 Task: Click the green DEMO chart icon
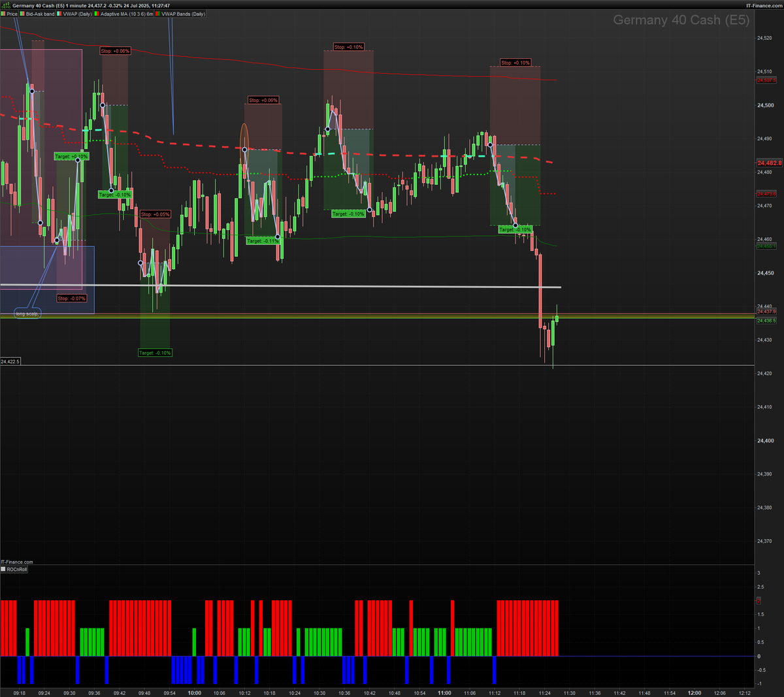tap(6, 5)
